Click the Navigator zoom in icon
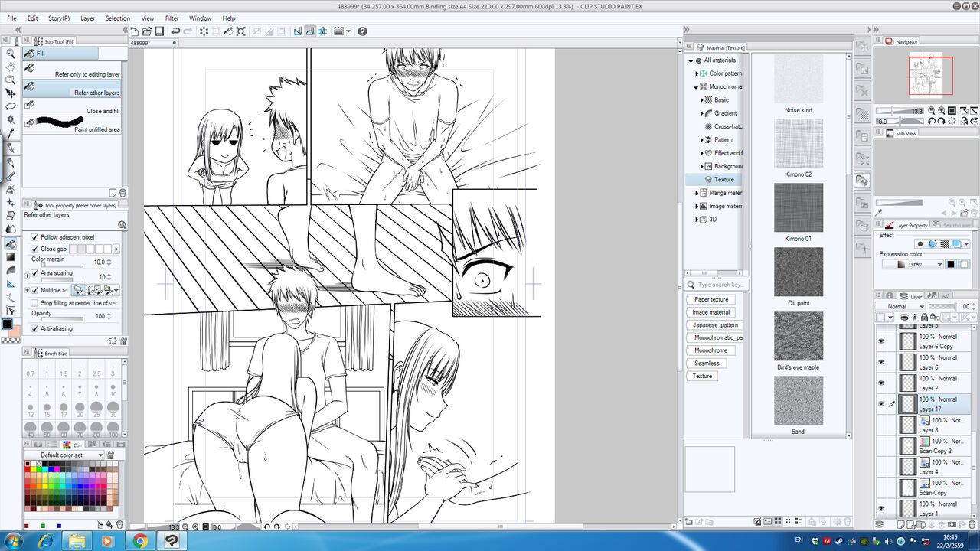980x551 pixels. click(x=942, y=110)
